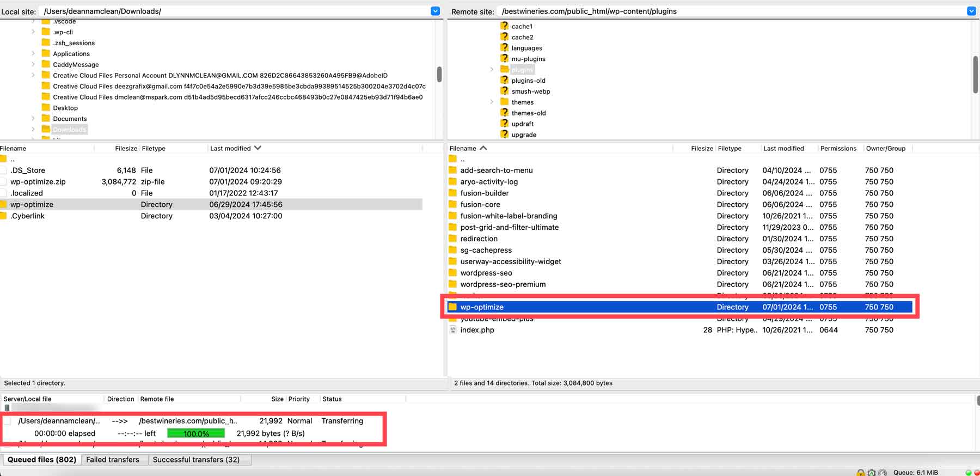This screenshot has width=980, height=476.
Task: Click the Desktop folder icon in local tree
Action: click(x=46, y=107)
